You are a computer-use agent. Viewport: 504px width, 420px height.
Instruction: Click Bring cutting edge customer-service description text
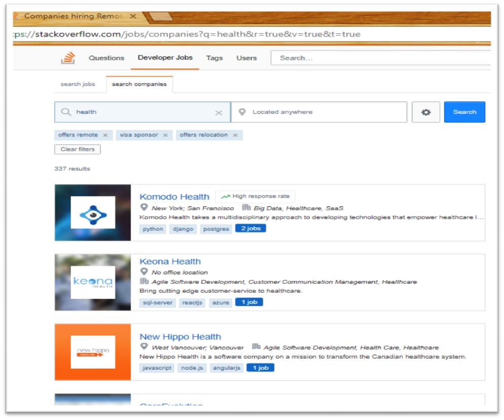pos(221,291)
